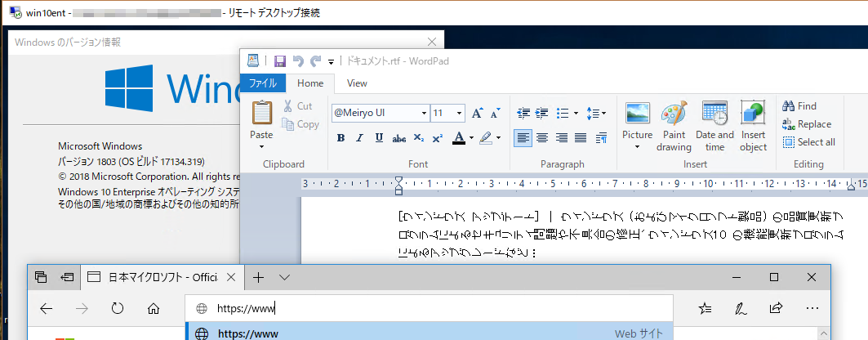Toggle Italic formatting

pyautogui.click(x=359, y=138)
